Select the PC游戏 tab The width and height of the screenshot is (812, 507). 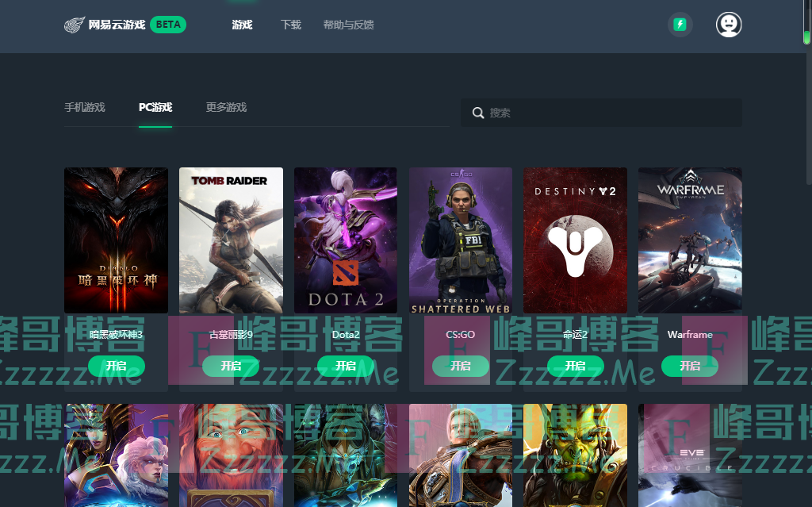(x=155, y=107)
